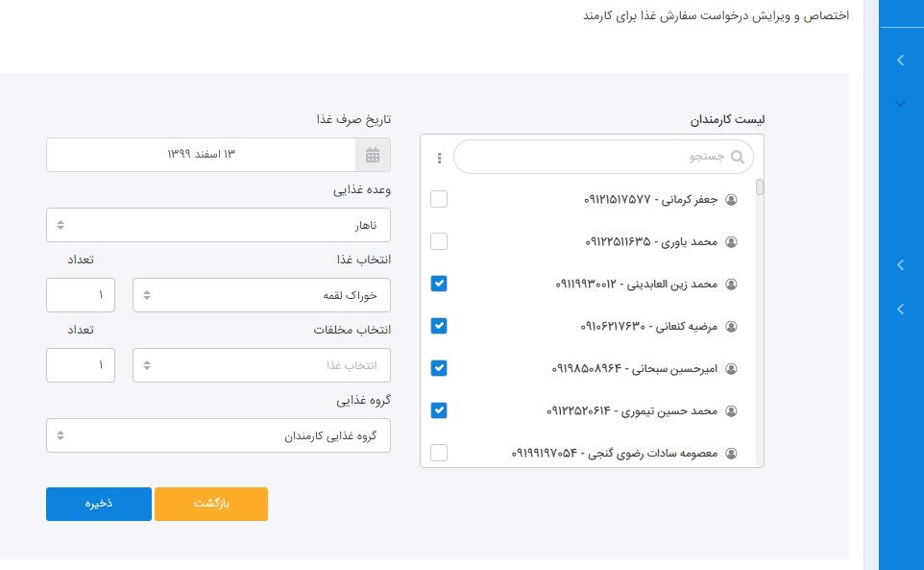This screenshot has height=570, width=924.
Task: Click the user icon next to مرضیه کنعانی
Action: tap(731, 327)
